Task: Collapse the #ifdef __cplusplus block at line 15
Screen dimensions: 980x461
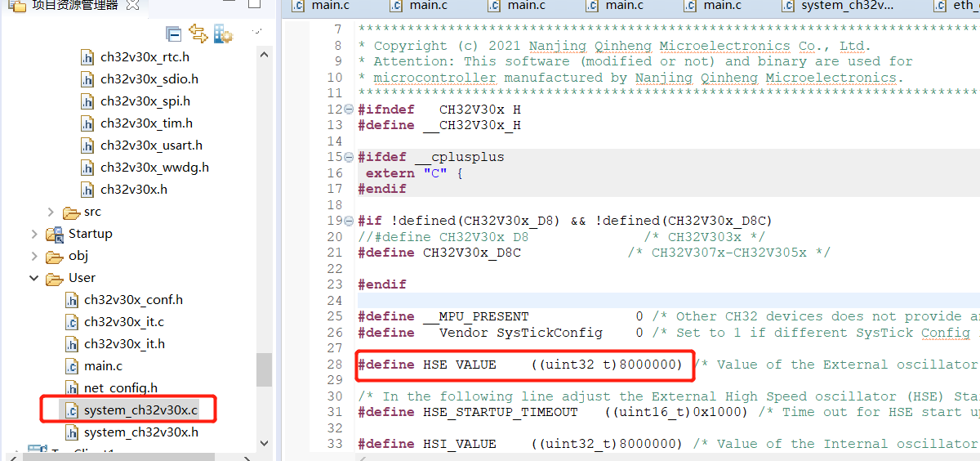Action: (350, 157)
